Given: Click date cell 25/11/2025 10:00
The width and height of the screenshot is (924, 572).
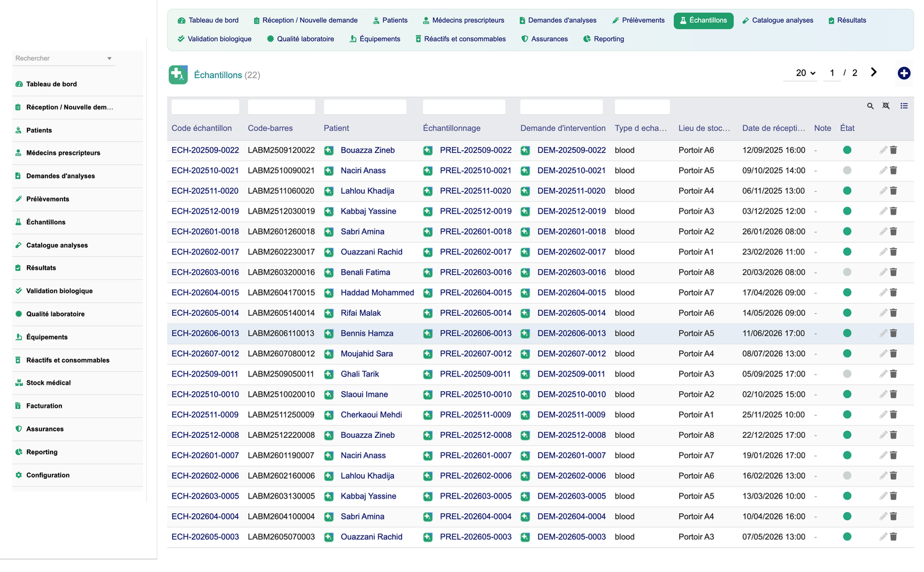Looking at the screenshot, I should coord(774,415).
